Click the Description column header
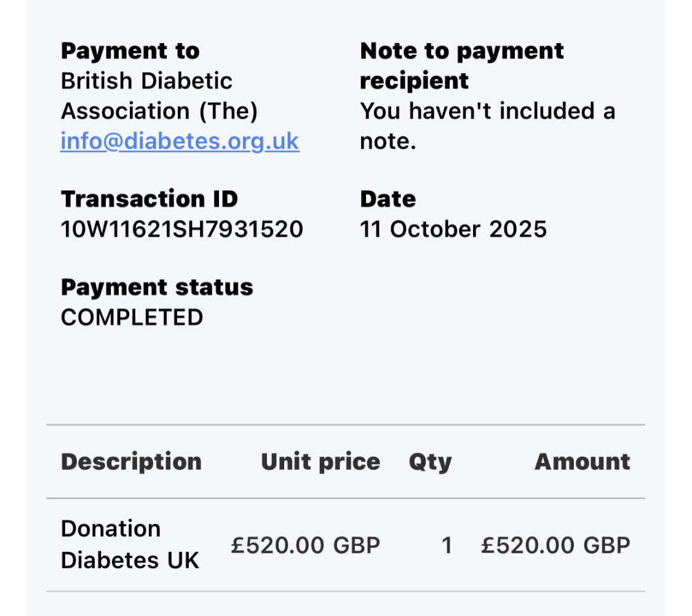692x616 pixels. point(131,462)
